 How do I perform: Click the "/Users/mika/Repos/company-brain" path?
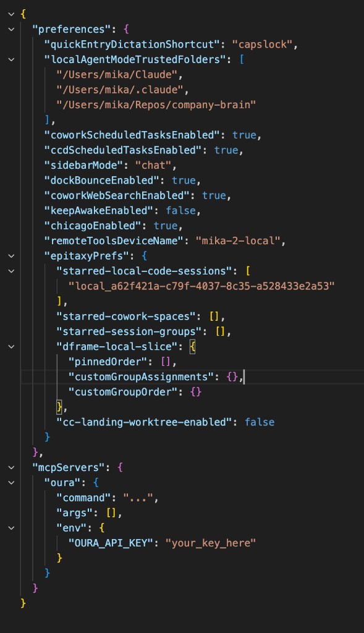coord(156,105)
